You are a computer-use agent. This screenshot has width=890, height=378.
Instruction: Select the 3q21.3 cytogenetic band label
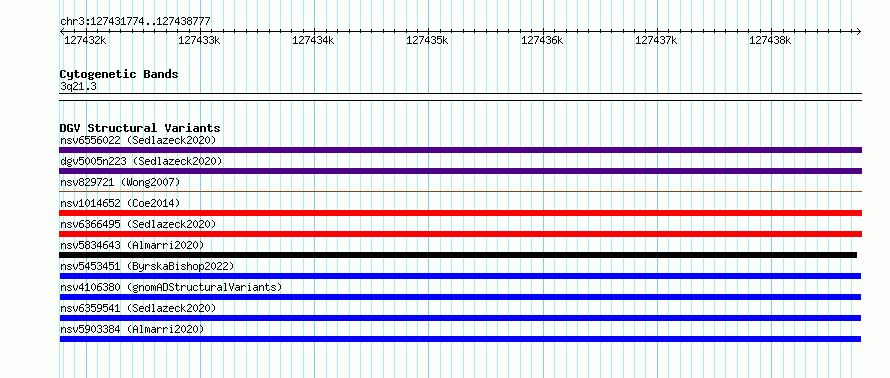[x=78, y=87]
